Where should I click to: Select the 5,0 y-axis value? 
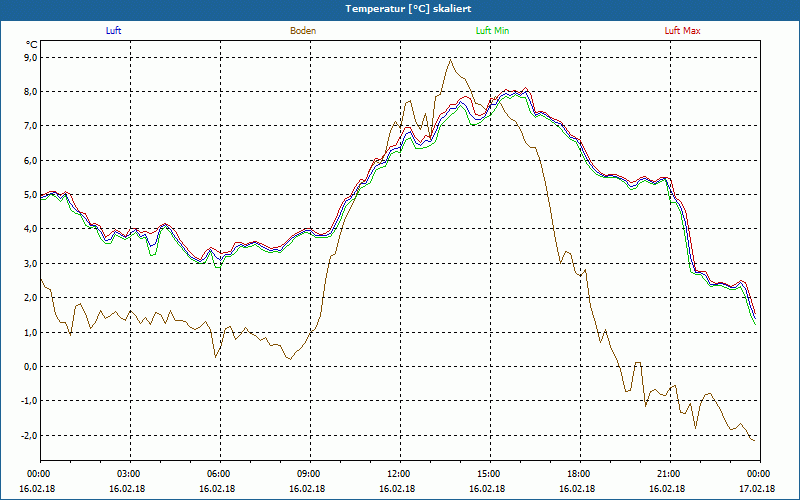coord(31,195)
